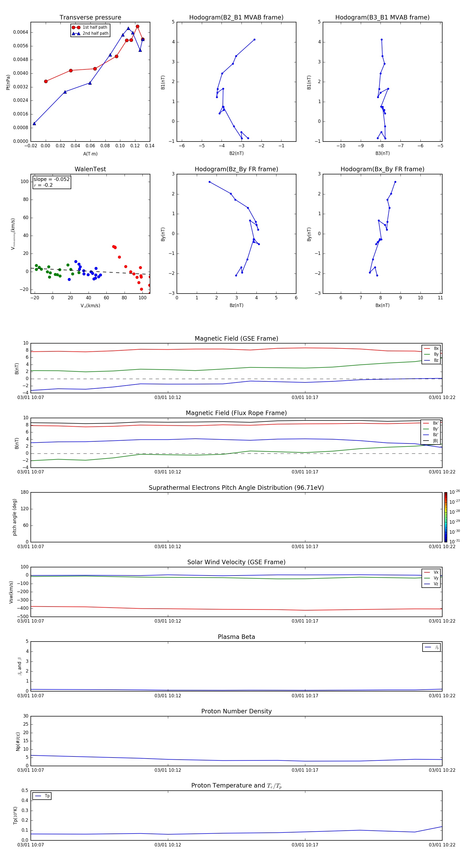This screenshot has width=473, height=868.
Task: Click the colorbar's bottom tick label
Action: tap(455, 542)
